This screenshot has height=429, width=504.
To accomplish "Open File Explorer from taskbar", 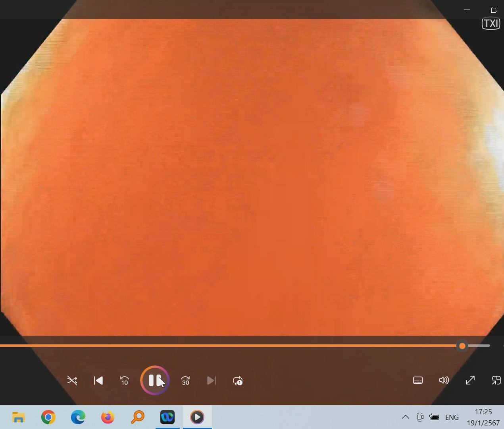I will point(18,417).
